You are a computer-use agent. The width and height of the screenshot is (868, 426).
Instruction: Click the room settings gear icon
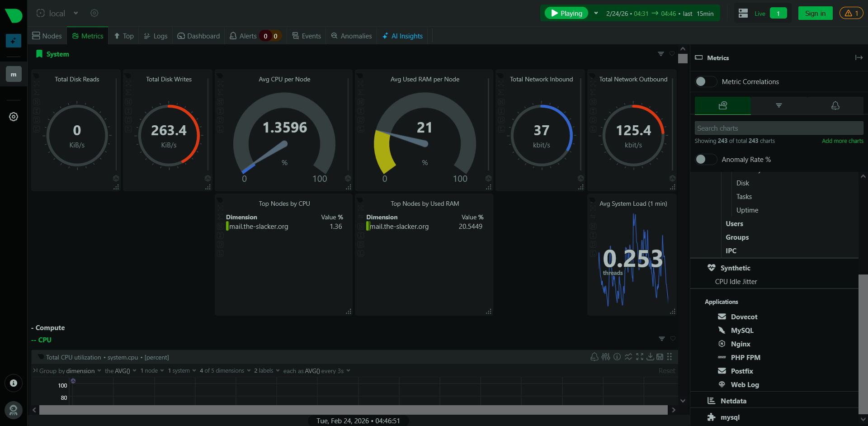[94, 13]
